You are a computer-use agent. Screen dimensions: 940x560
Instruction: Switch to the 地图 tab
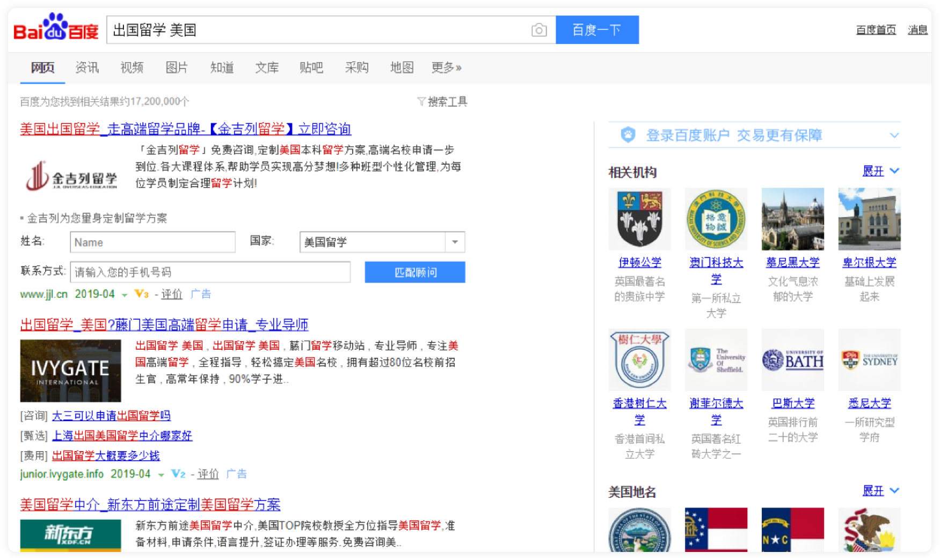point(402,68)
